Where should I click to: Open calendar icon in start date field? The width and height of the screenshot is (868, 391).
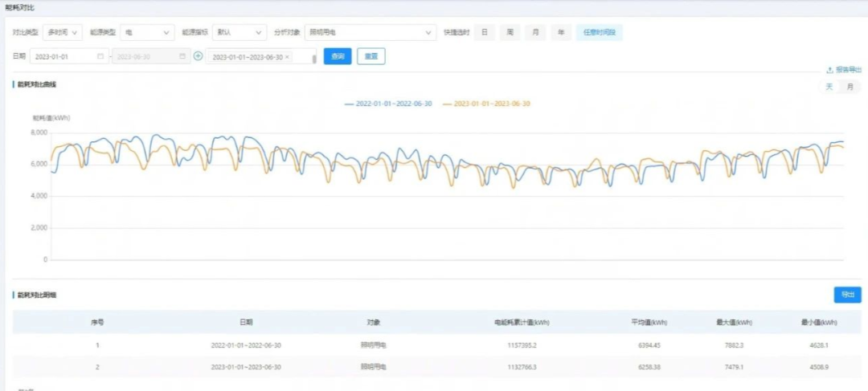coord(100,57)
